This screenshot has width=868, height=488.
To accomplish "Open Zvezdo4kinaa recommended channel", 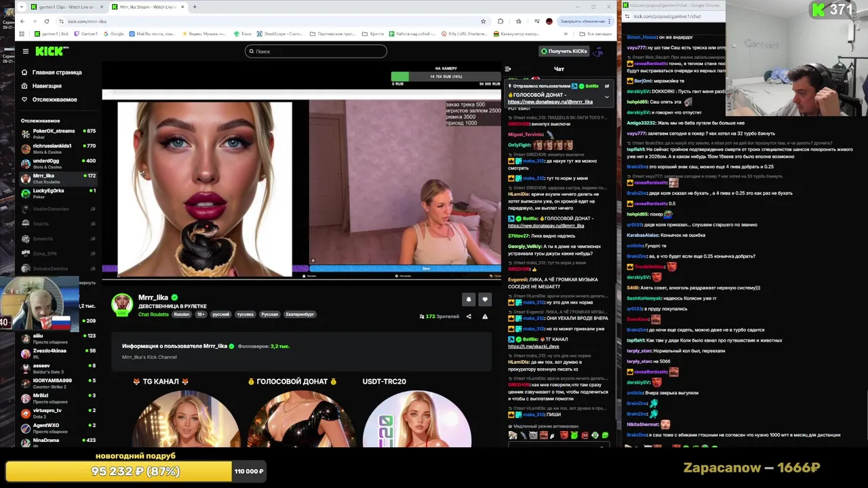I will pyautogui.click(x=58, y=353).
